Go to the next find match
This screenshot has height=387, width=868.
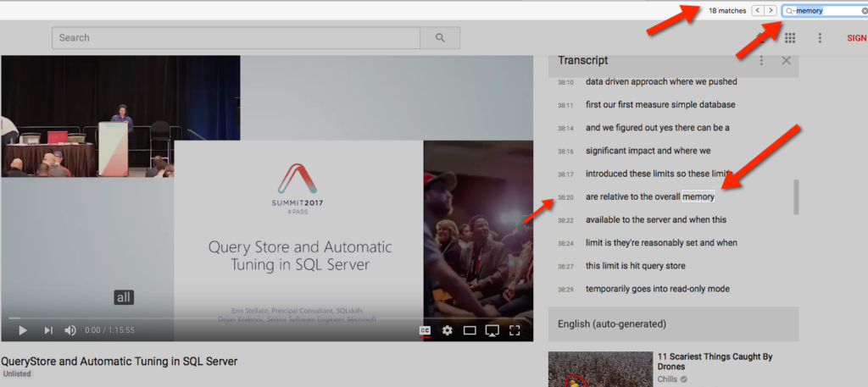click(771, 10)
